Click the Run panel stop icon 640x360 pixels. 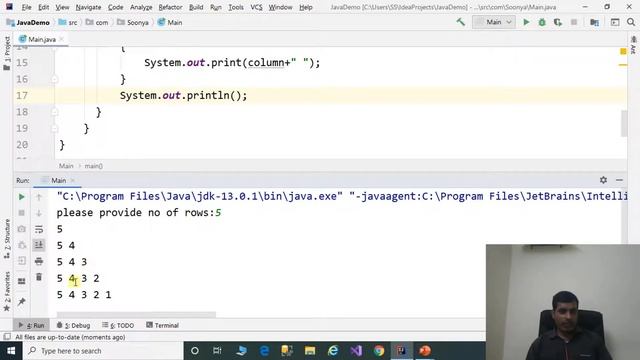point(22,213)
